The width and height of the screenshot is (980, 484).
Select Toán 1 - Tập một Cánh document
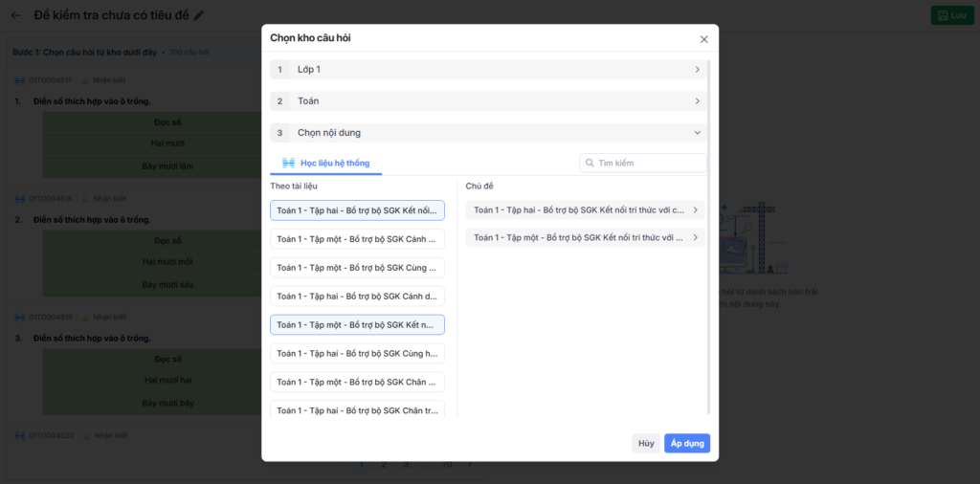coord(357,239)
